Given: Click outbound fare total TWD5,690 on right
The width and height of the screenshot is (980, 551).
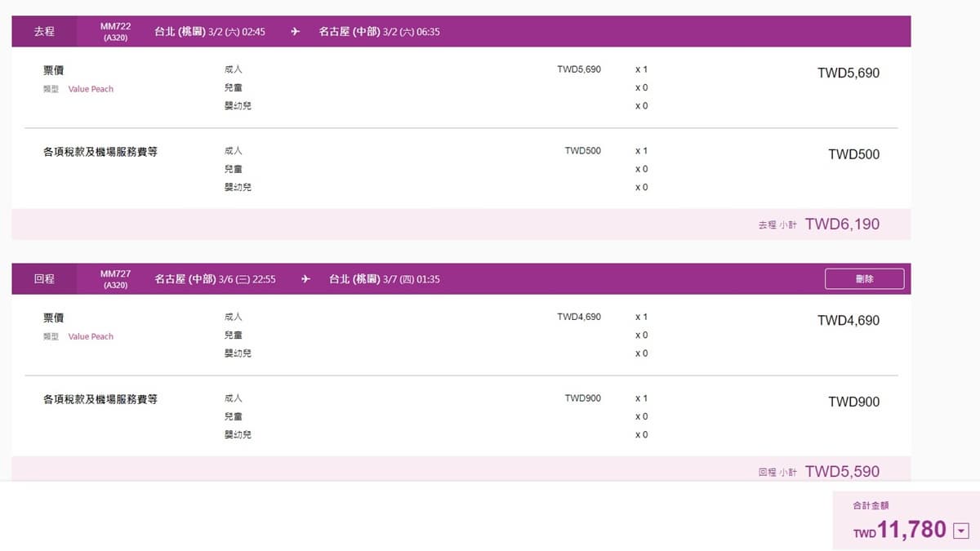Looking at the screenshot, I should pyautogui.click(x=849, y=73).
